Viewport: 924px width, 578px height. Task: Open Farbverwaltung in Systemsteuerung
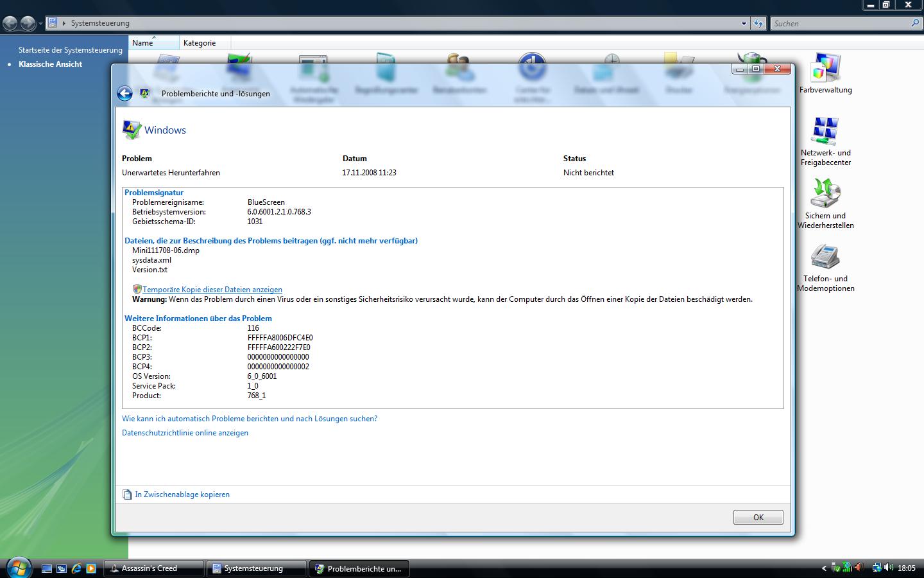(x=825, y=74)
